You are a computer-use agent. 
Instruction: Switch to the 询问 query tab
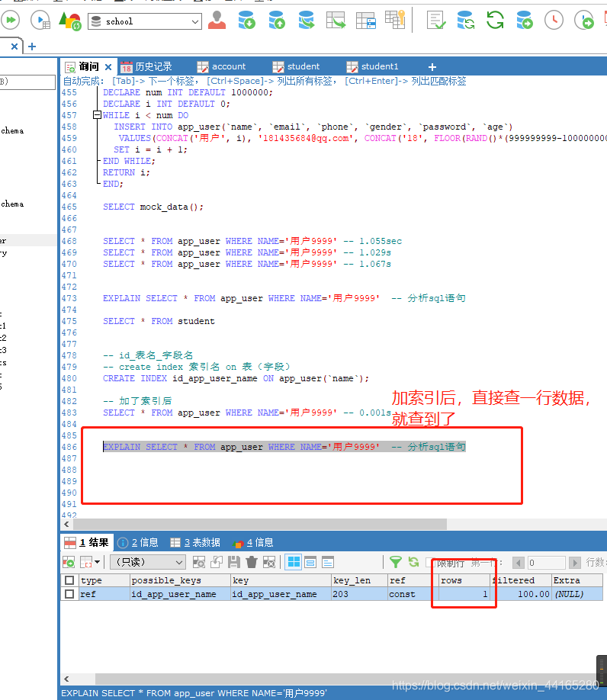click(88, 67)
